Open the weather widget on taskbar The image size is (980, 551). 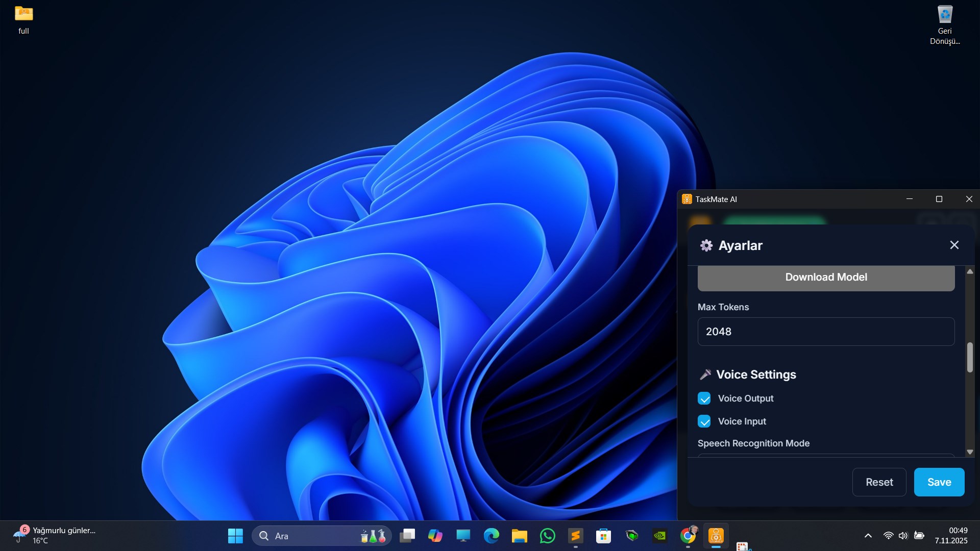pos(54,536)
